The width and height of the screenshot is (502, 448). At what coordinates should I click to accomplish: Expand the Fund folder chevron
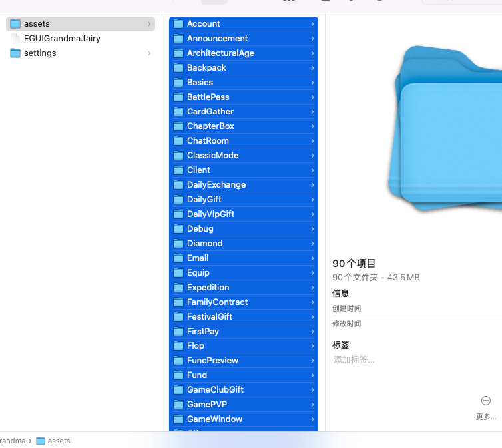[x=312, y=375]
